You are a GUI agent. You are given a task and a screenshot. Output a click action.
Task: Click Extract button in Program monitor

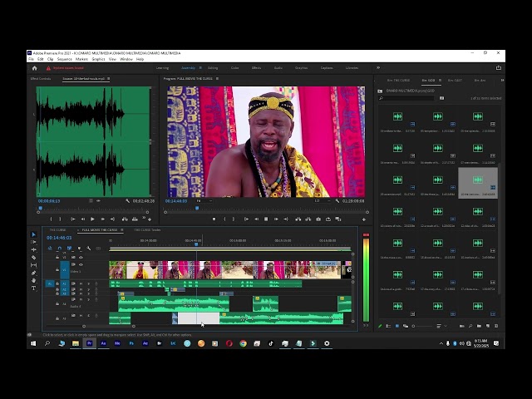pos(308,219)
